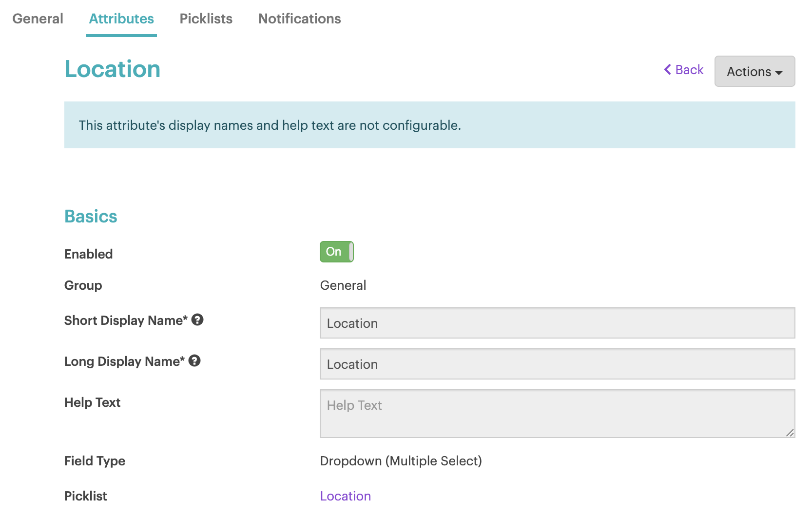Click the Dropdown (Multiple Select) field type value

(401, 461)
